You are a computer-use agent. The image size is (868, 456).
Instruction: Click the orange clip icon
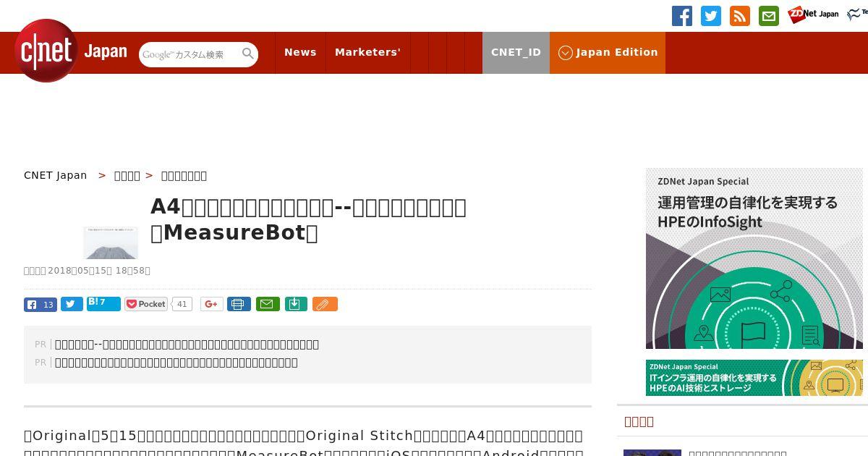[x=325, y=304]
